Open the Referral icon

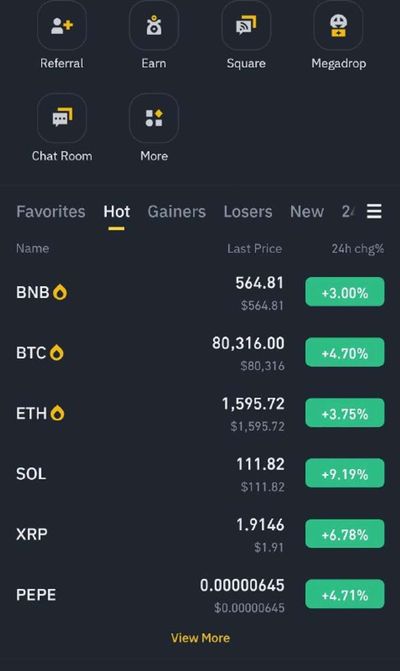tap(62, 25)
